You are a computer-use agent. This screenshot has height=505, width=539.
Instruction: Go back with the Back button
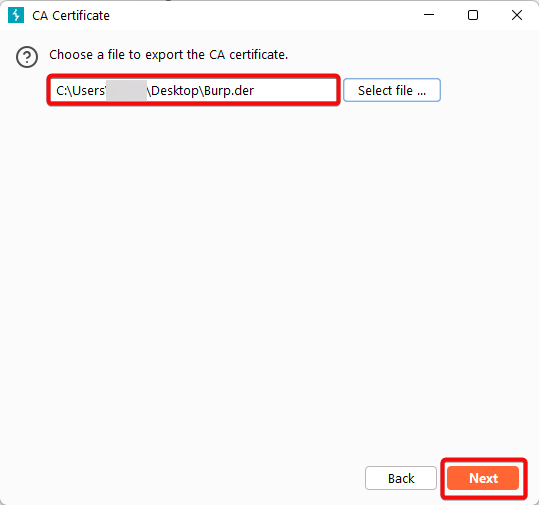[x=401, y=478]
